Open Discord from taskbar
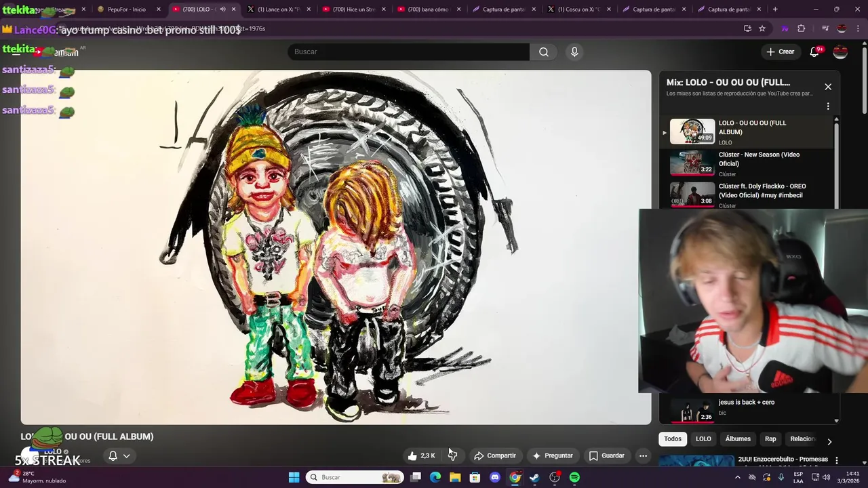This screenshot has width=868, height=488. click(x=495, y=477)
